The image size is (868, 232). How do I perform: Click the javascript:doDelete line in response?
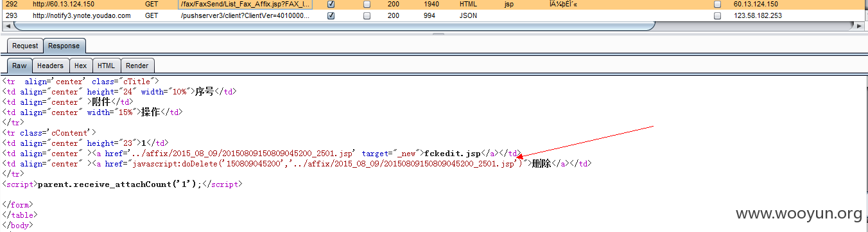pos(297,164)
